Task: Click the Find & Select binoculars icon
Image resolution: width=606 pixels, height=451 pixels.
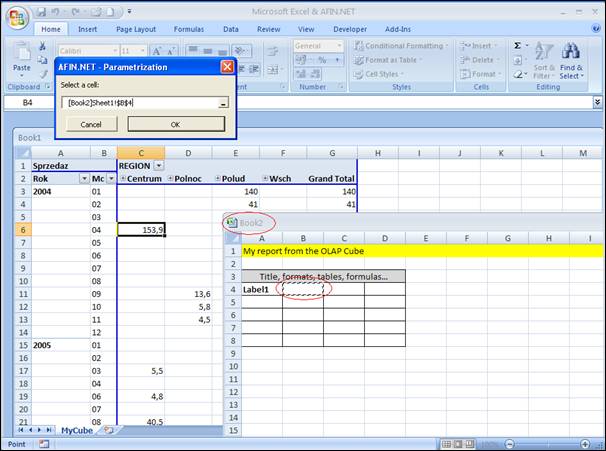Action: pos(571,51)
